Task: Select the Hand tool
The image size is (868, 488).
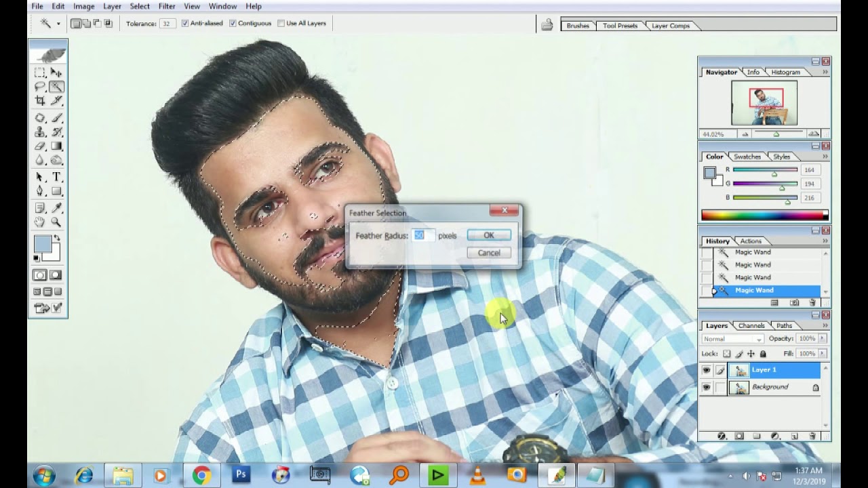Action: click(40, 222)
